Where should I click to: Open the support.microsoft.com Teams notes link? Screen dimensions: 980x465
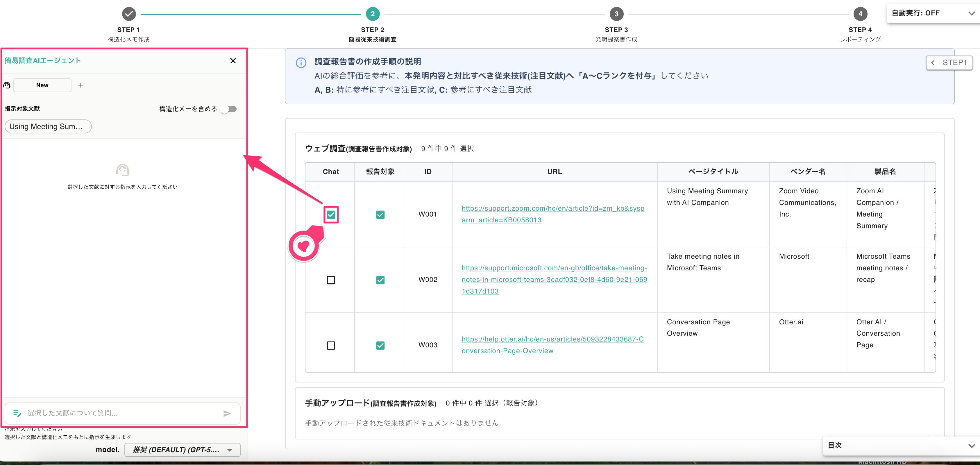554,280
